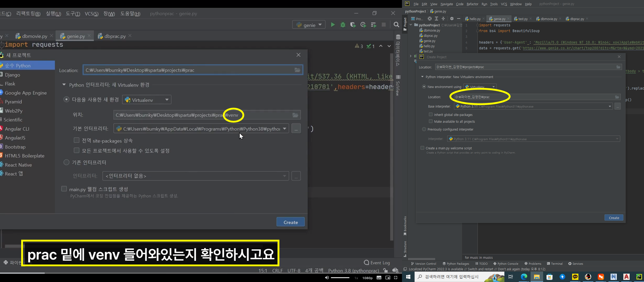Browse folder icon in venv Location field
Image resolution: width=644 pixels, height=282 pixels.
(617, 97)
